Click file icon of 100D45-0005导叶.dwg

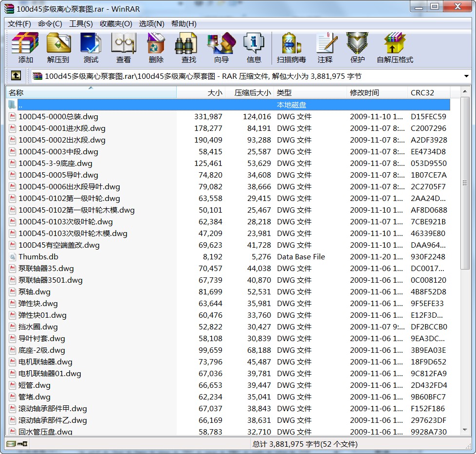pos(13,175)
